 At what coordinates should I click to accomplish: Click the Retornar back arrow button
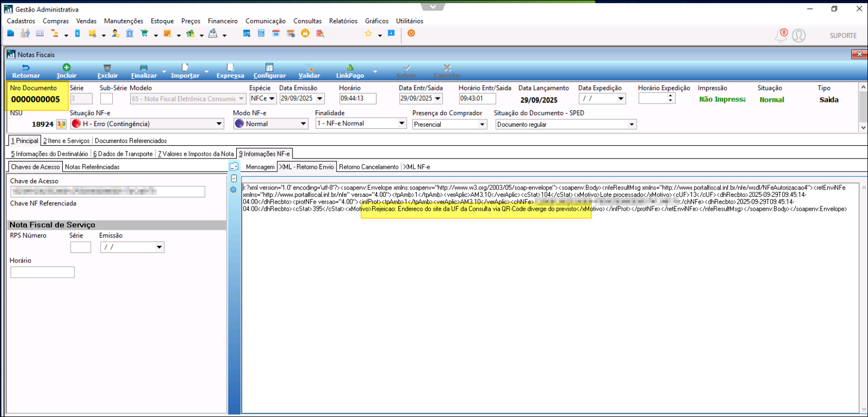click(26, 71)
